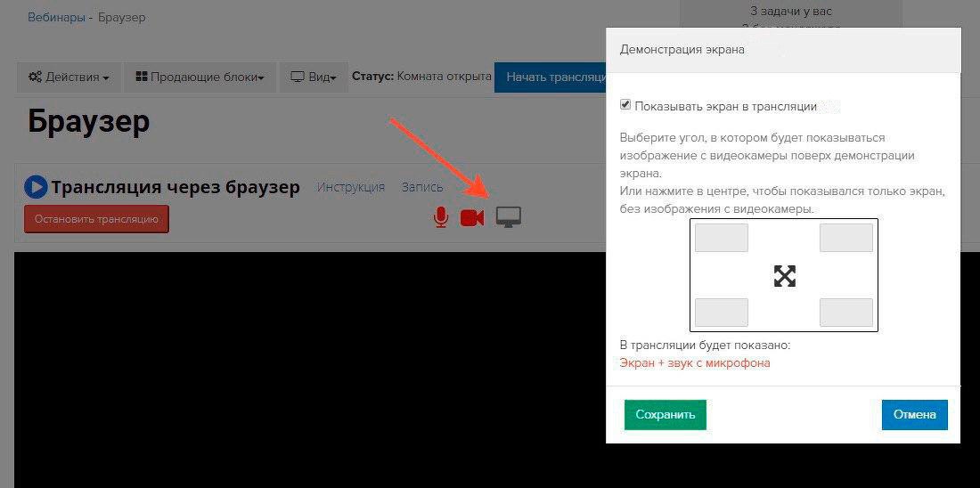Image resolution: width=980 pixels, height=488 pixels.
Task: Click Экран + звук с микрофона text
Action: 694,363
